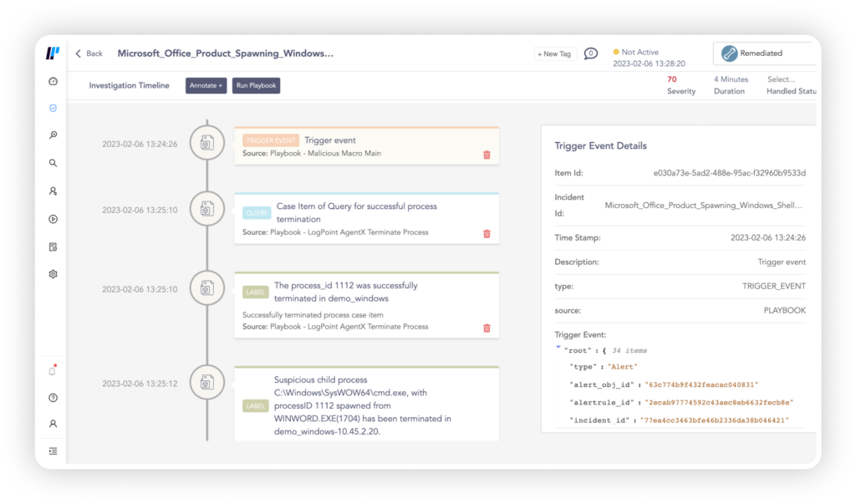Screen dimensions: 856x504
Task: Select the process_id 1112 successfully terminated card
Action: 367,305
